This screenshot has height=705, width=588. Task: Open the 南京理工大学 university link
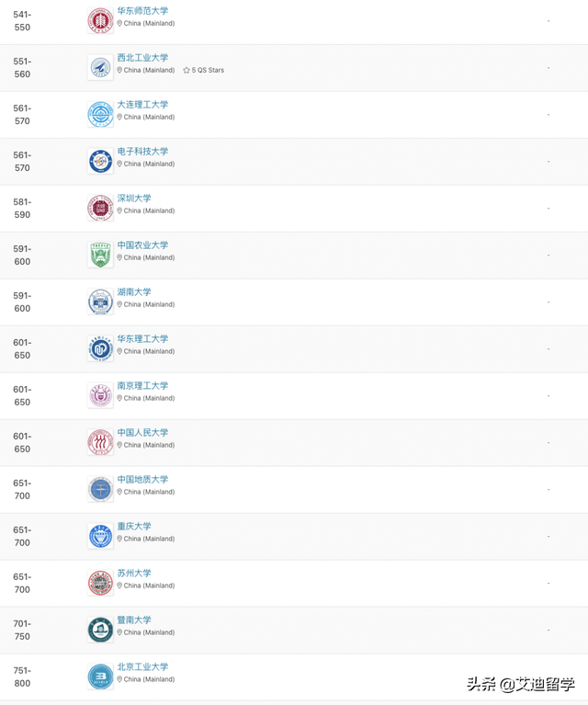pos(142,386)
